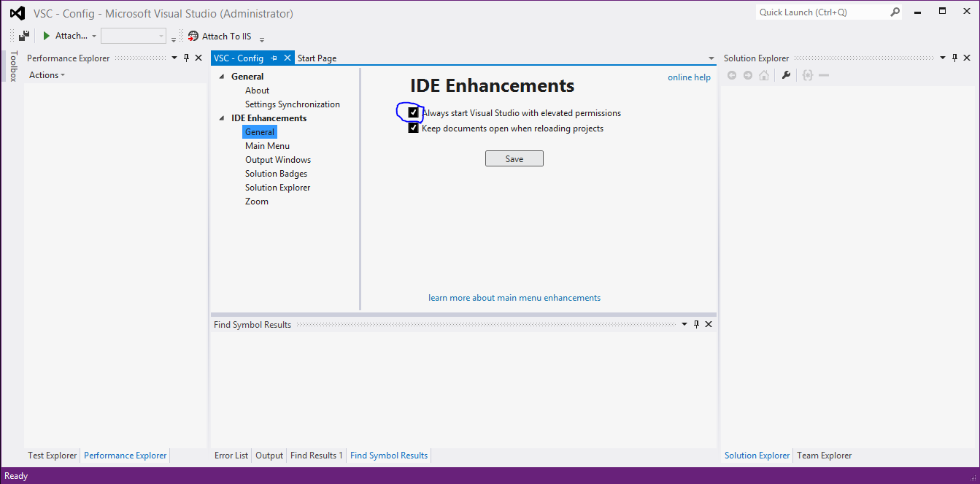
Task: Open the Performance Explorer bottom tab
Action: (126, 456)
